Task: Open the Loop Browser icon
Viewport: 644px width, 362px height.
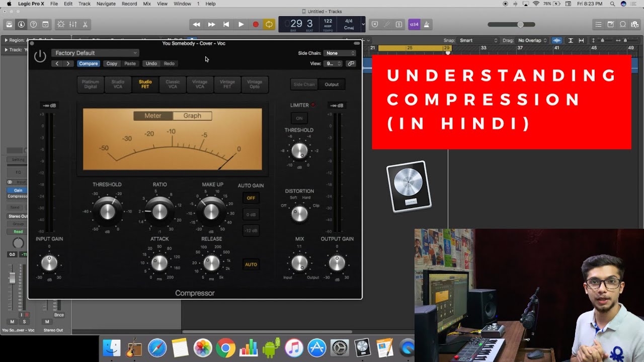Action: coord(622,24)
